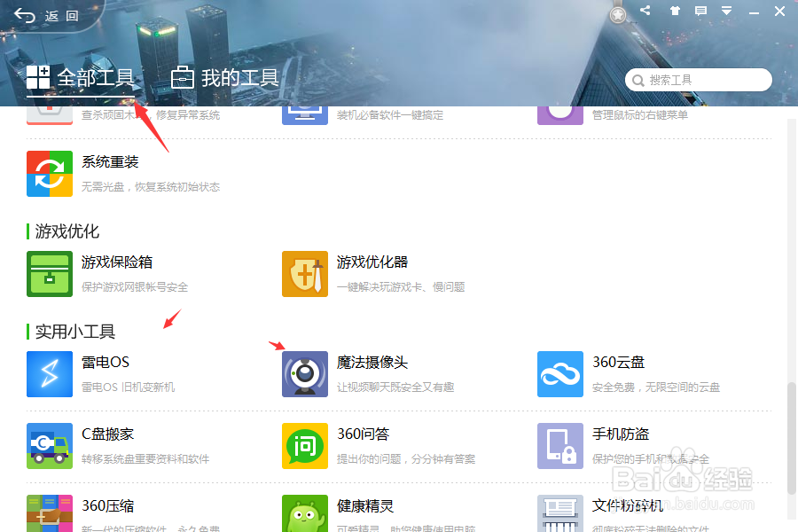Click the 游戏保险箱 label
This screenshot has width=798, height=532.
coord(117,262)
